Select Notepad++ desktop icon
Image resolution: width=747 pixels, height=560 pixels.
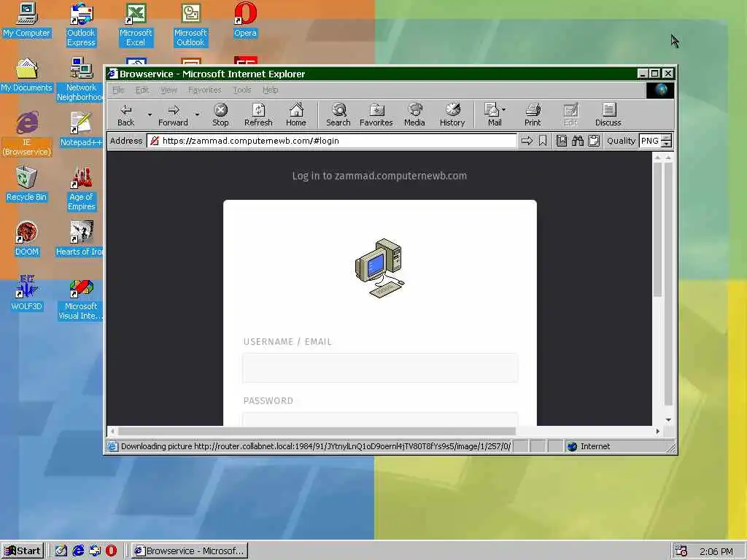81,129
